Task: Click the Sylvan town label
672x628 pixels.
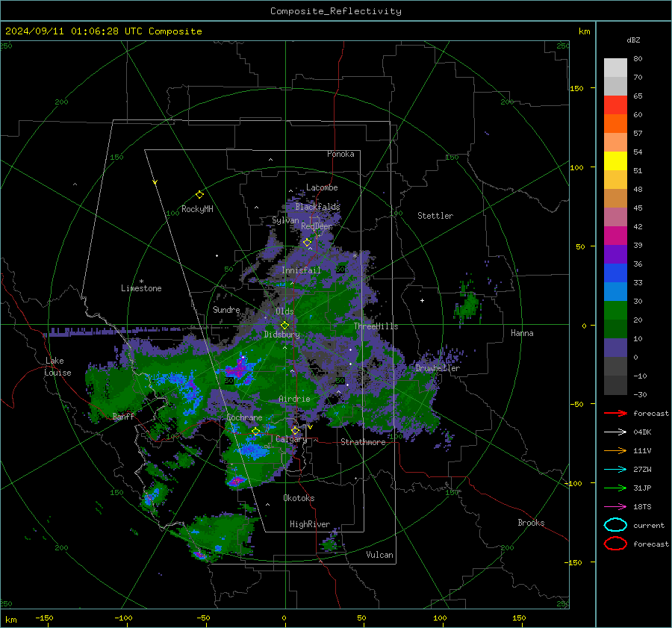Action: tap(285, 220)
